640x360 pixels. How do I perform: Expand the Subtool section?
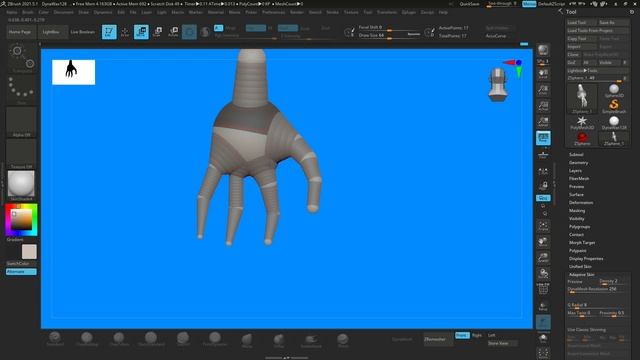point(576,155)
